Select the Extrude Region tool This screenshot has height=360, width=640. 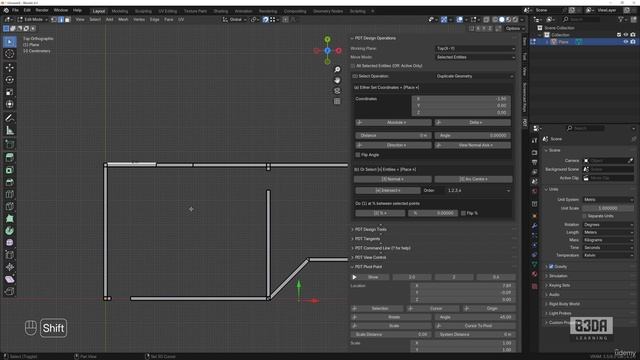pyautogui.click(x=9, y=158)
